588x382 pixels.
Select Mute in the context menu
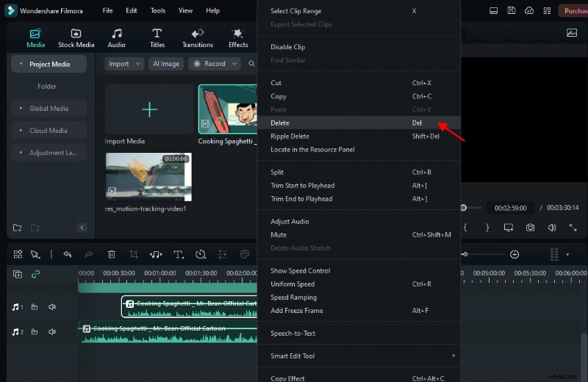point(359,234)
